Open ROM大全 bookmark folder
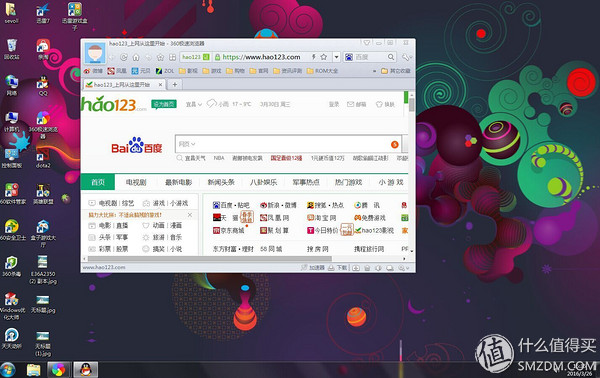This screenshot has height=378, width=600. pyautogui.click(x=322, y=71)
